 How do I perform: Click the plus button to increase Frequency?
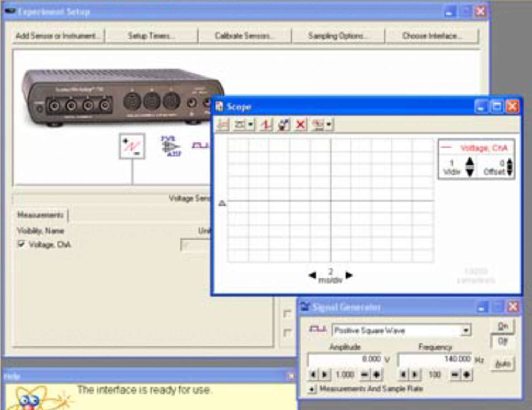pos(467,375)
